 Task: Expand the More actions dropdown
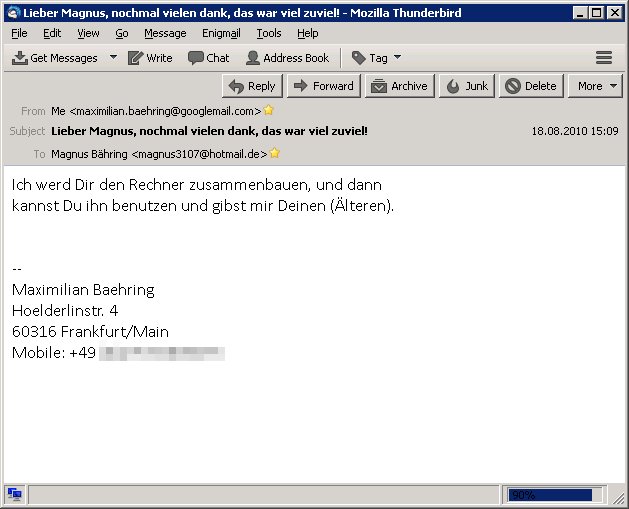pos(598,86)
